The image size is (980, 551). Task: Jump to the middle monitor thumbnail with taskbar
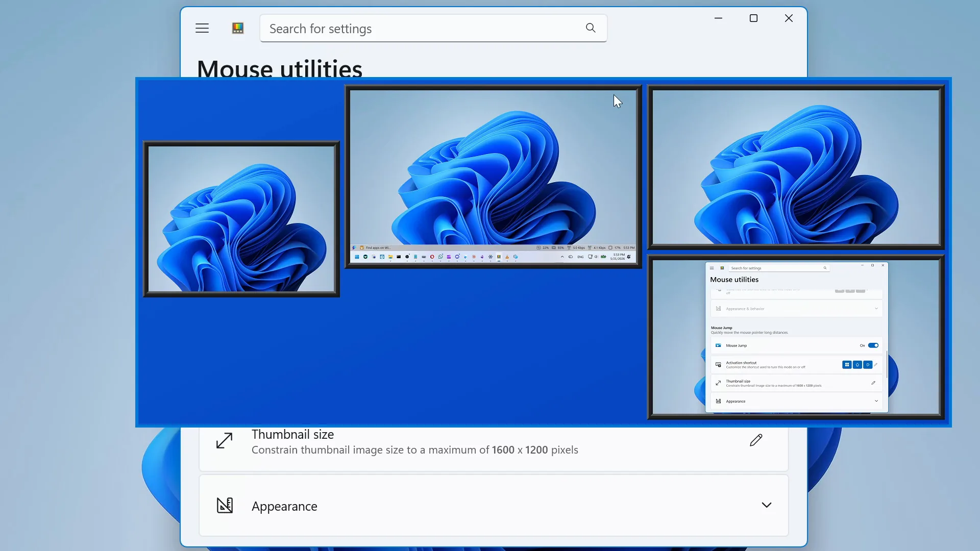pos(493,177)
